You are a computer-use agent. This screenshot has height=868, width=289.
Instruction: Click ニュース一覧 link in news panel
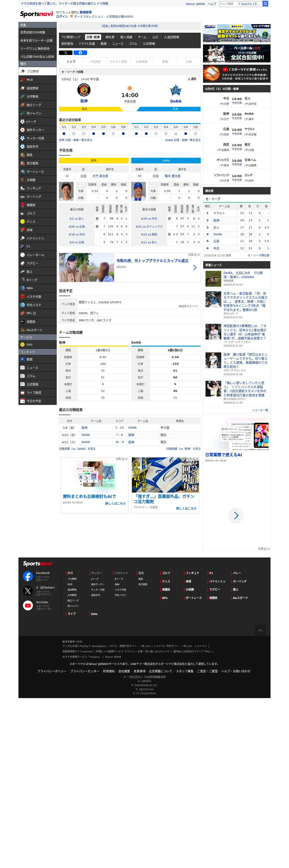point(260,410)
